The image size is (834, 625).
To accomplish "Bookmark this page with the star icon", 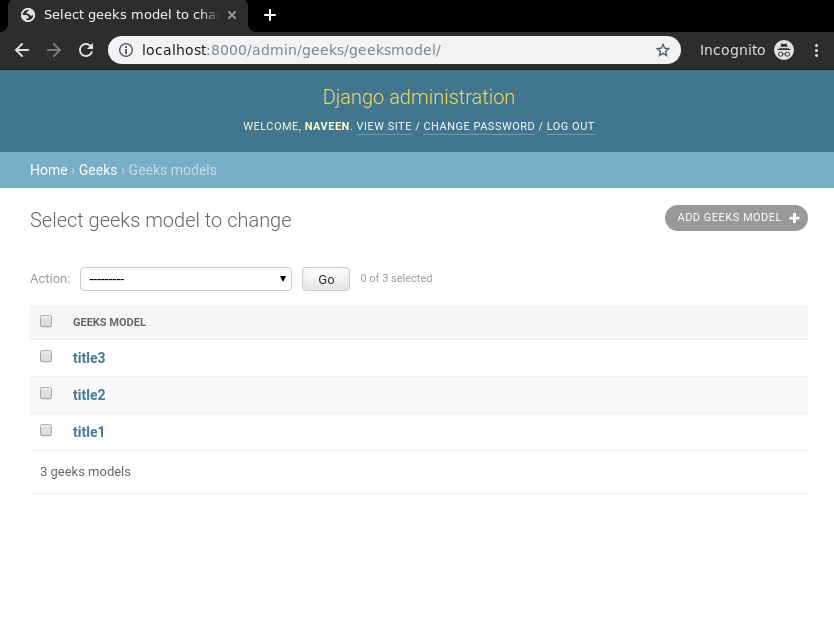I will [663, 50].
